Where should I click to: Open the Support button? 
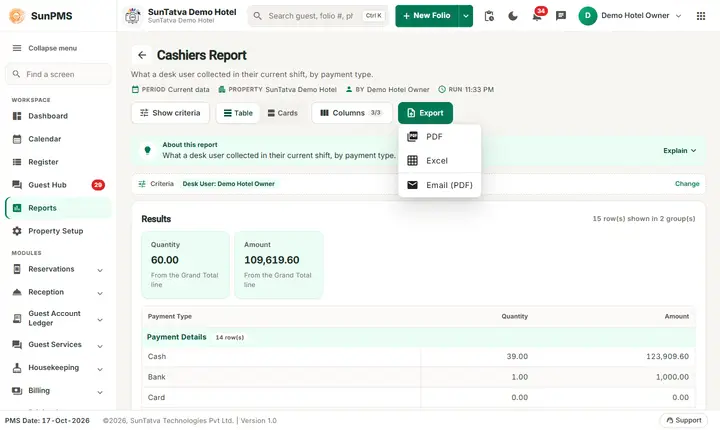tap(684, 420)
